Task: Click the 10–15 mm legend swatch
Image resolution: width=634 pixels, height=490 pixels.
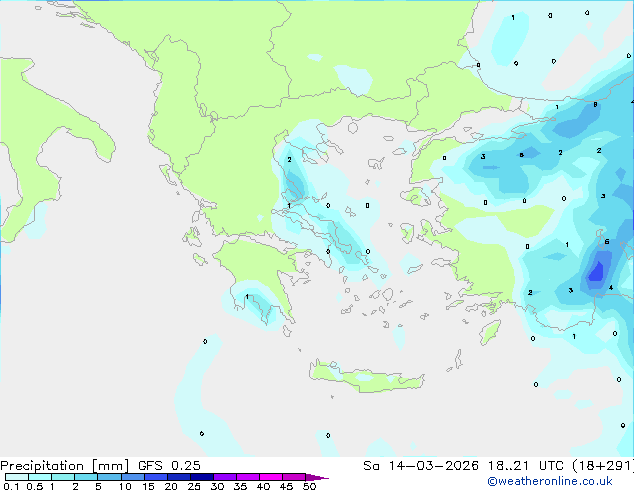Action: click(x=133, y=477)
